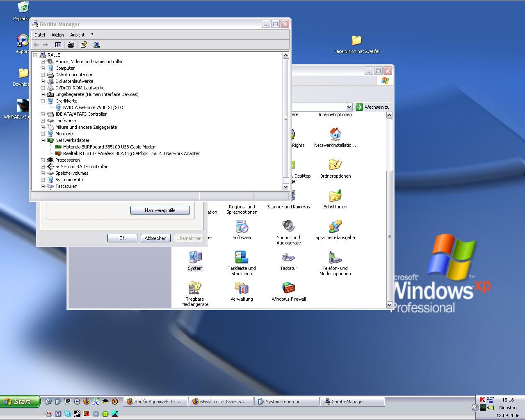Click the Firefox quick launch icon
This screenshot has width=525, height=420.
pyautogui.click(x=86, y=402)
